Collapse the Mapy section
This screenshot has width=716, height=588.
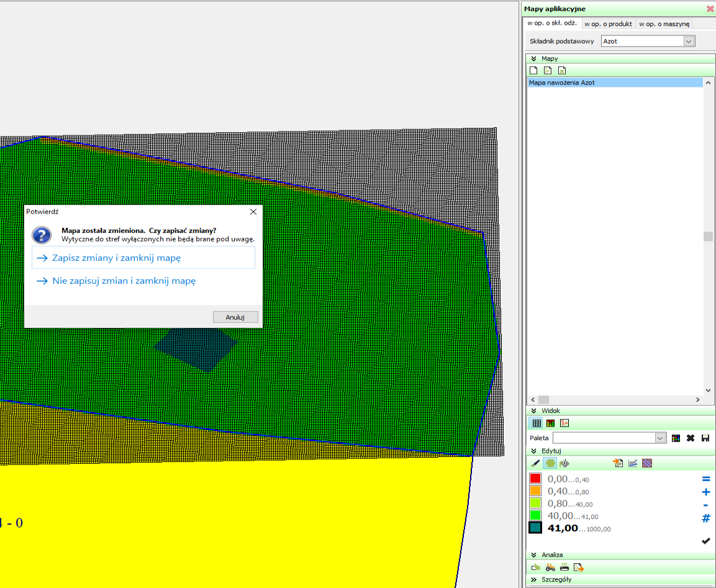point(534,58)
